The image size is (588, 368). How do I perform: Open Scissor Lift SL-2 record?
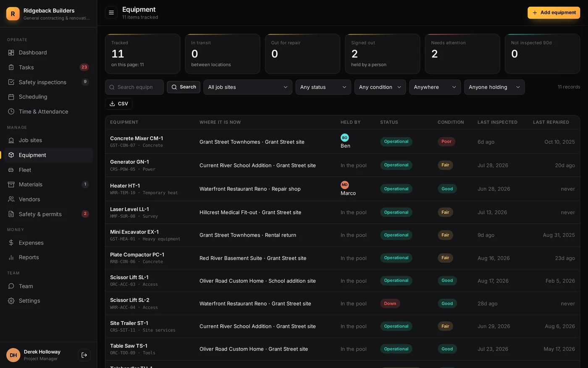[x=130, y=300]
